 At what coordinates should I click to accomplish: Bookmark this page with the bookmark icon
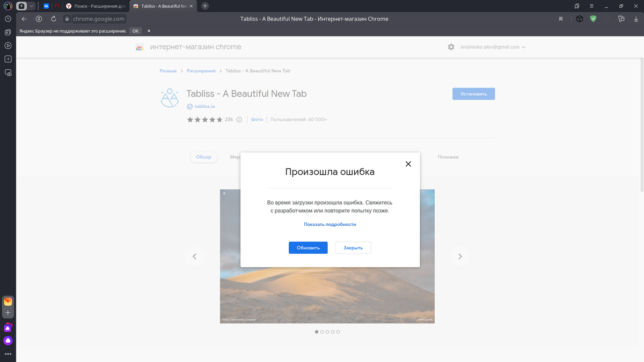tap(561, 19)
